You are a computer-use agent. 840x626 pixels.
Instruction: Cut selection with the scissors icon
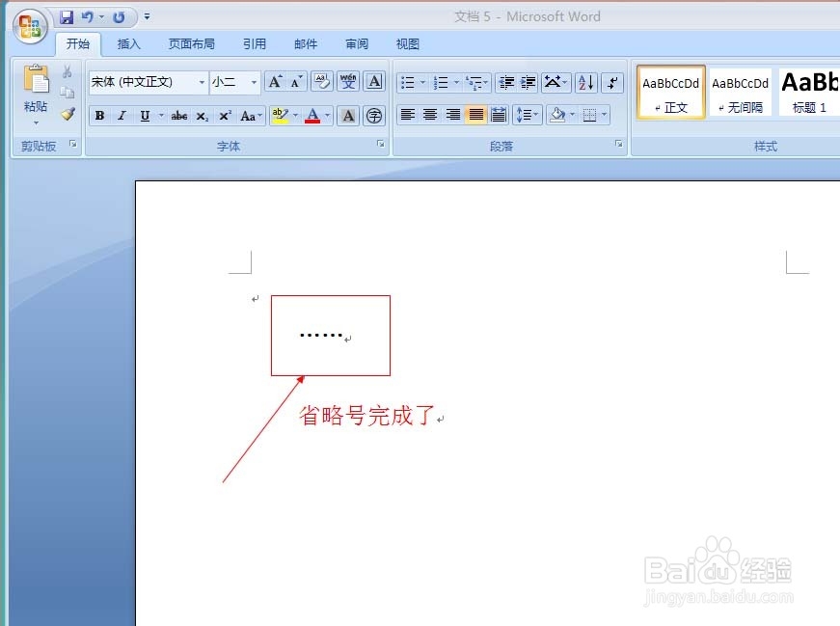coord(68,71)
